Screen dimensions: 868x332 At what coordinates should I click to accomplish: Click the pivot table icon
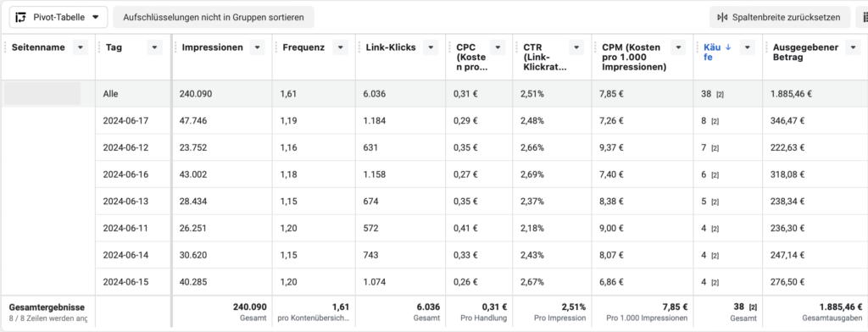click(21, 17)
